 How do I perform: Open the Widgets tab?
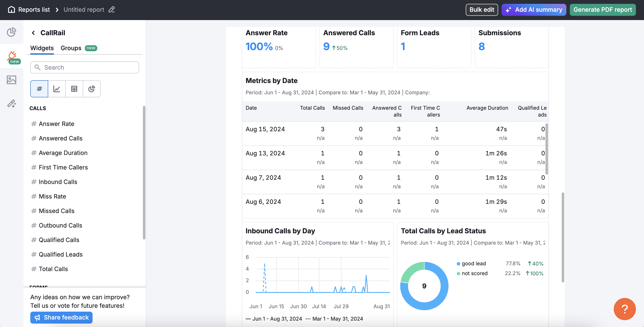(x=42, y=48)
